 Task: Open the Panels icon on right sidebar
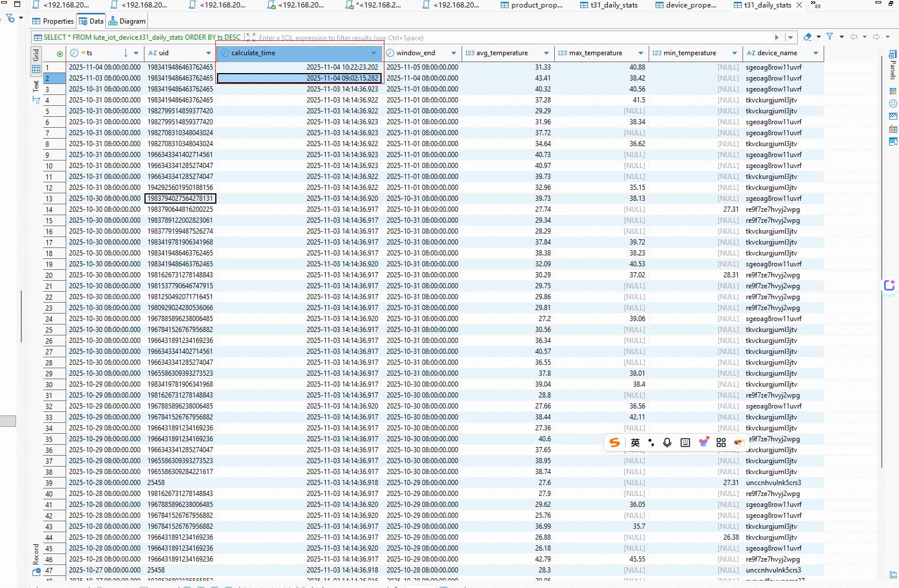(x=892, y=56)
